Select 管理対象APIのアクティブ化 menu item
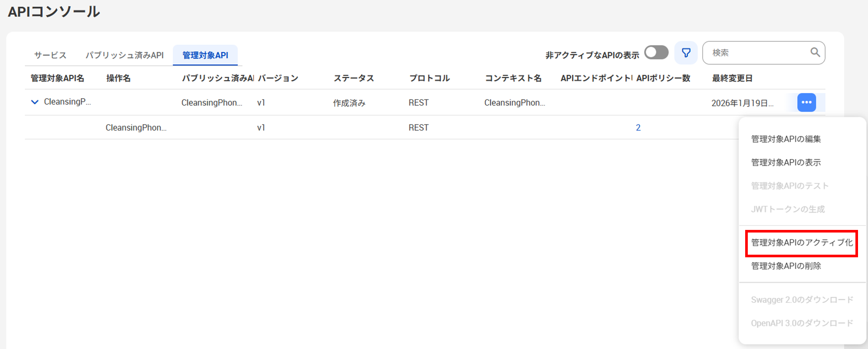Viewport: 868px width, 349px height. click(x=802, y=243)
